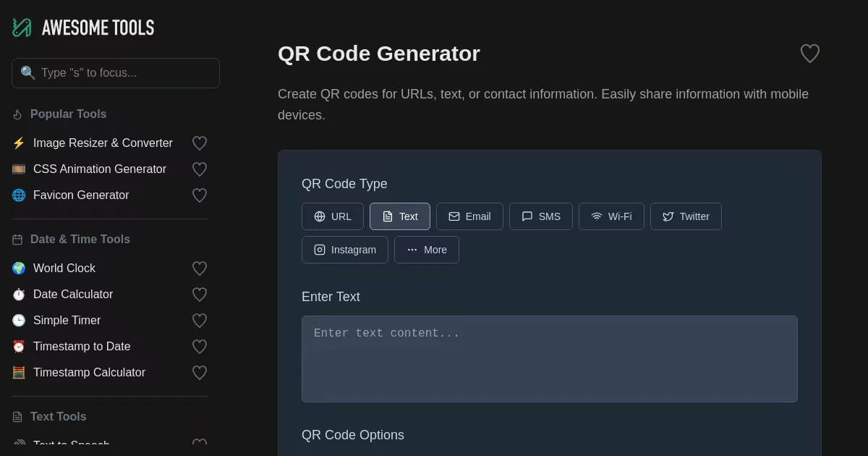Choose the Email QR code type
868x456 pixels.
[469, 216]
